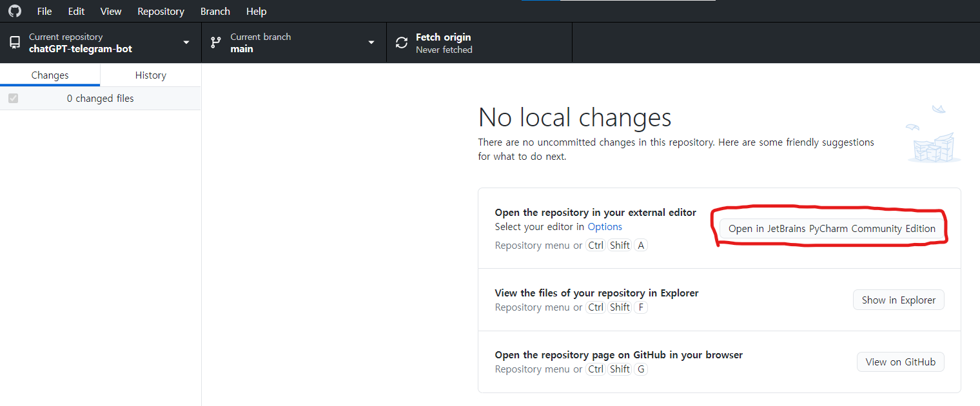Click the GitHub Octocat logo icon
The height and width of the screenshot is (406, 980).
pos(14,11)
